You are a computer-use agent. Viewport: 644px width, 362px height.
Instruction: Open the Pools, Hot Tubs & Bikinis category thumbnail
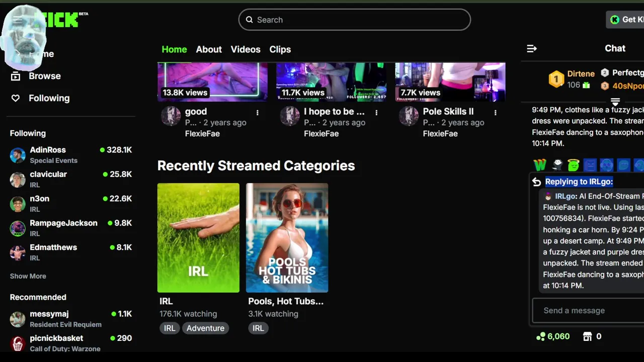click(x=287, y=238)
